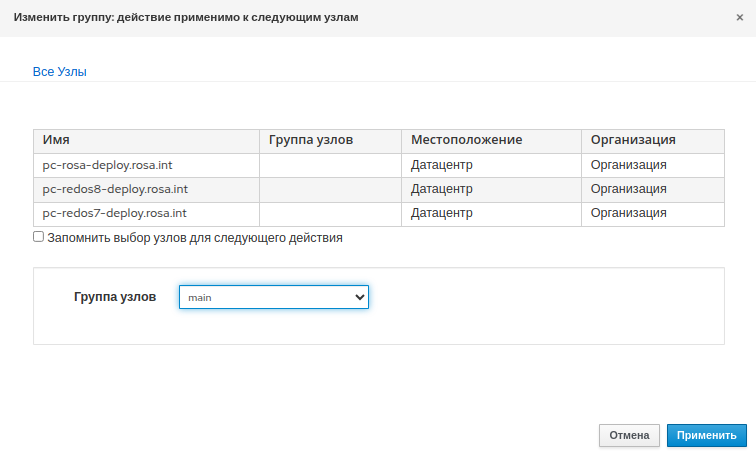This screenshot has height=456, width=756.
Task: Click empty node group cell of pc-rosa-deploy
Action: (x=330, y=165)
